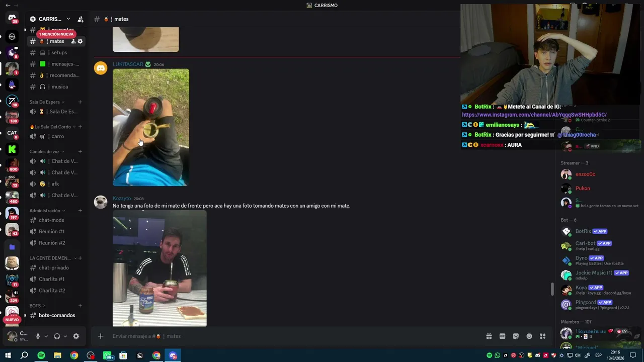Open Discord direct messages home button

tap(12, 18)
